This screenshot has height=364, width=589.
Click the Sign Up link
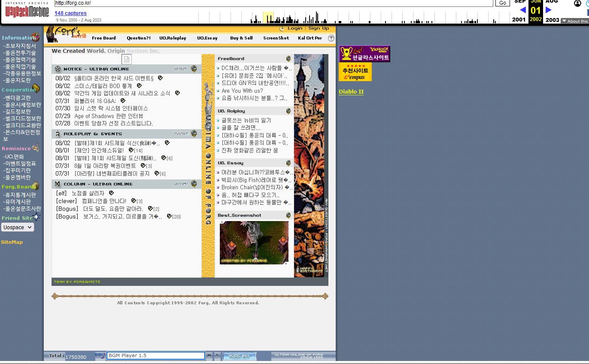(x=319, y=28)
